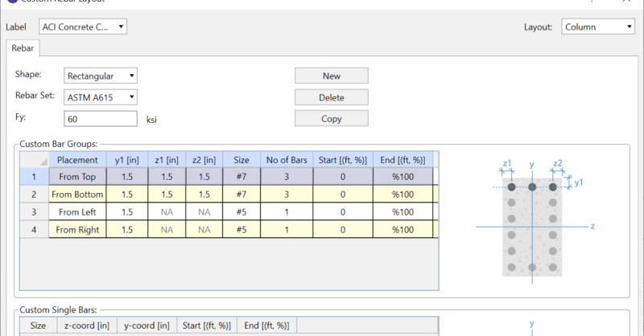The height and width of the screenshot is (336, 644).
Task: Open the Label dropdown
Action: (83, 27)
